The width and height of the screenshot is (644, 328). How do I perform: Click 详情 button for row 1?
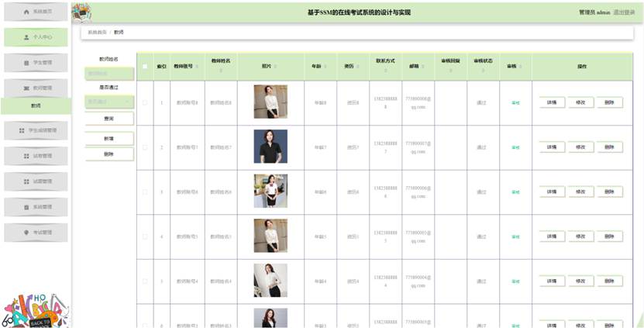click(552, 102)
